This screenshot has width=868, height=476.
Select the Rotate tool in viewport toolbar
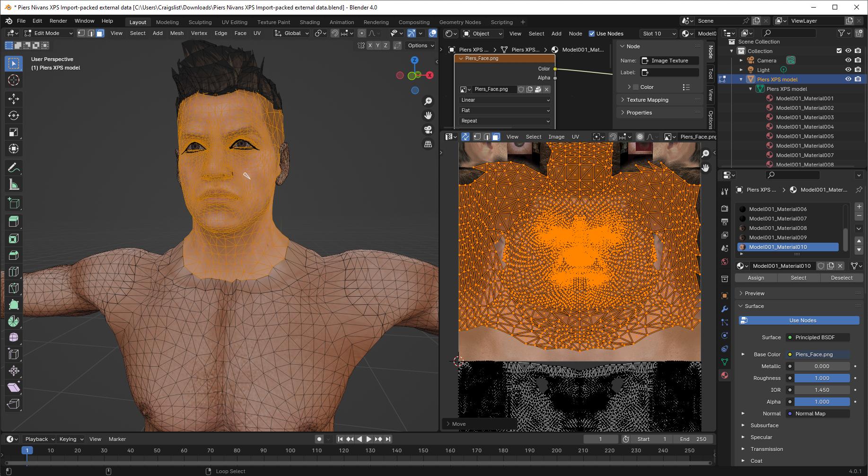point(14,115)
